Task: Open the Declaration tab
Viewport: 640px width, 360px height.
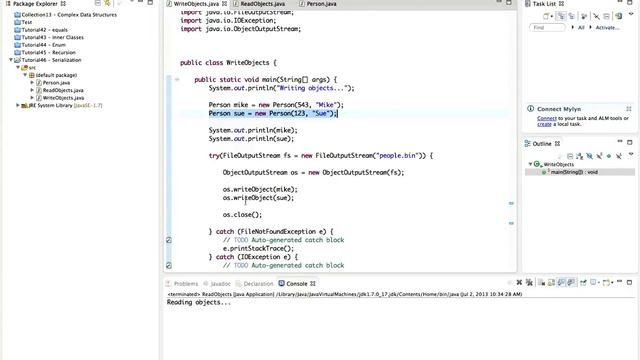Action: [x=255, y=284]
